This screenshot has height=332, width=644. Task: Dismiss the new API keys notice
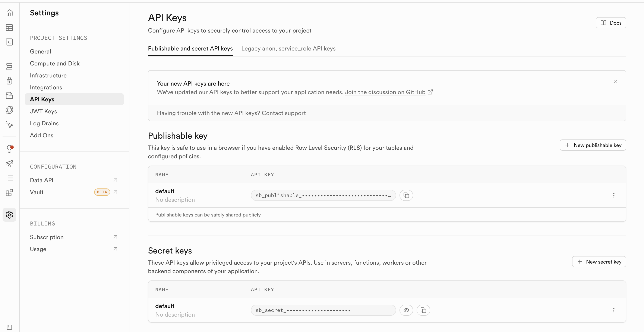615,81
